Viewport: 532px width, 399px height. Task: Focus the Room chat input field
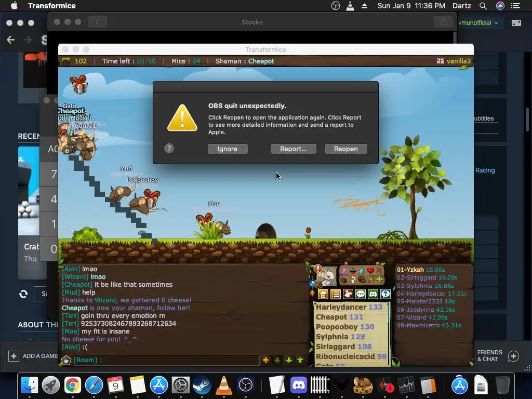(x=166, y=360)
